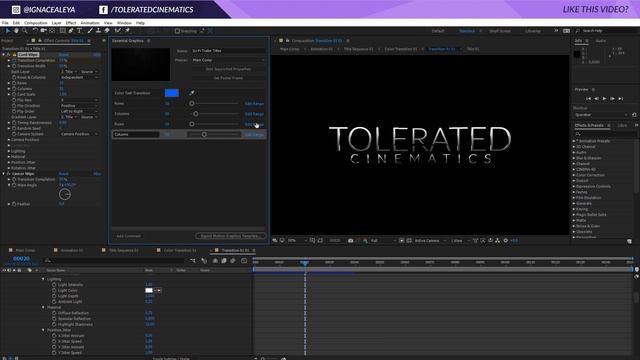Collapse the Material group in timeline
The width and height of the screenshot is (640, 360).
(43, 307)
